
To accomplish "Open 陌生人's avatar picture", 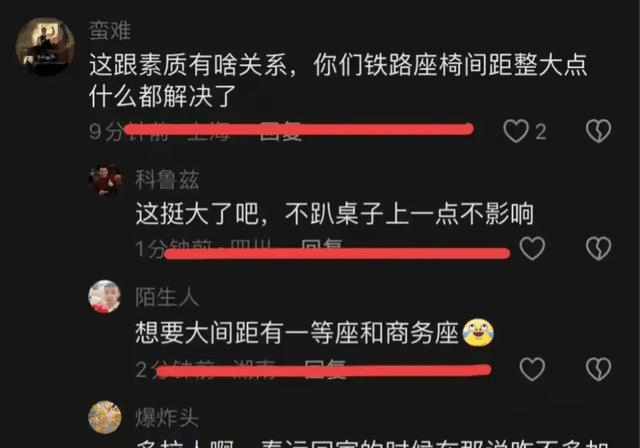I will 105,297.
